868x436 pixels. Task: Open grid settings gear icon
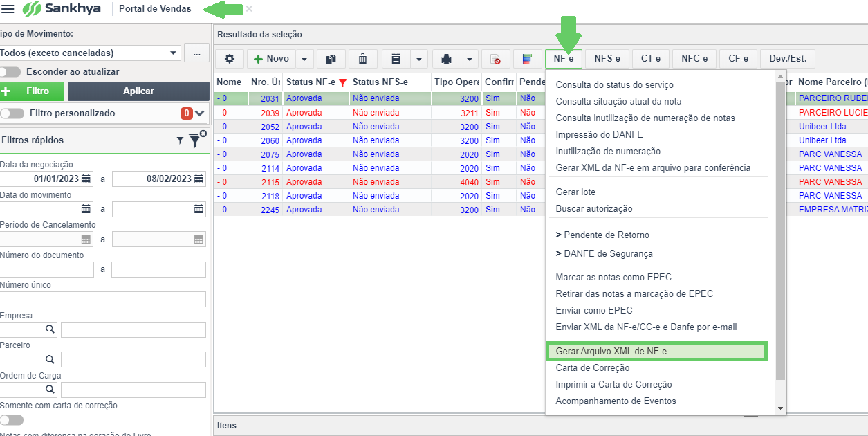coord(230,59)
